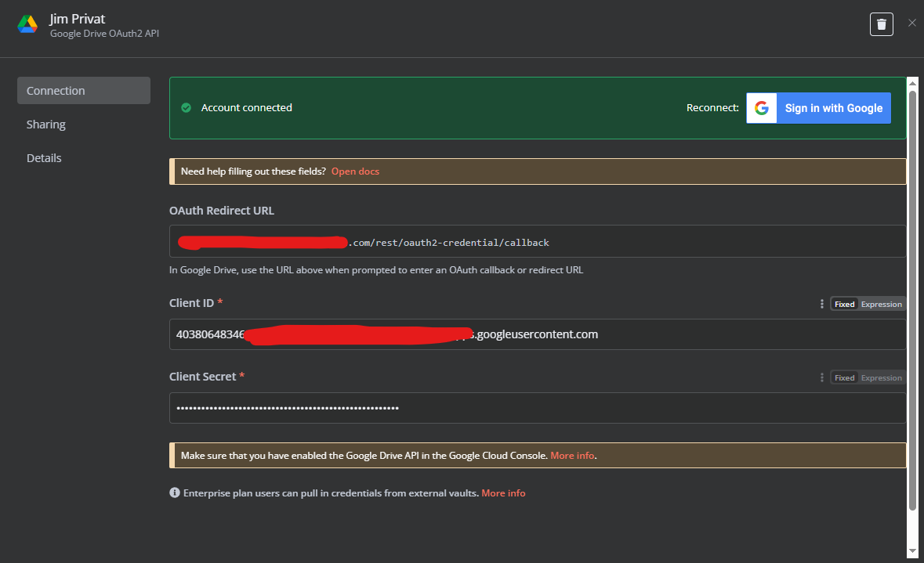The height and width of the screenshot is (563, 924).
Task: Open Client Secret options three-dot menu
Action: pyautogui.click(x=822, y=377)
